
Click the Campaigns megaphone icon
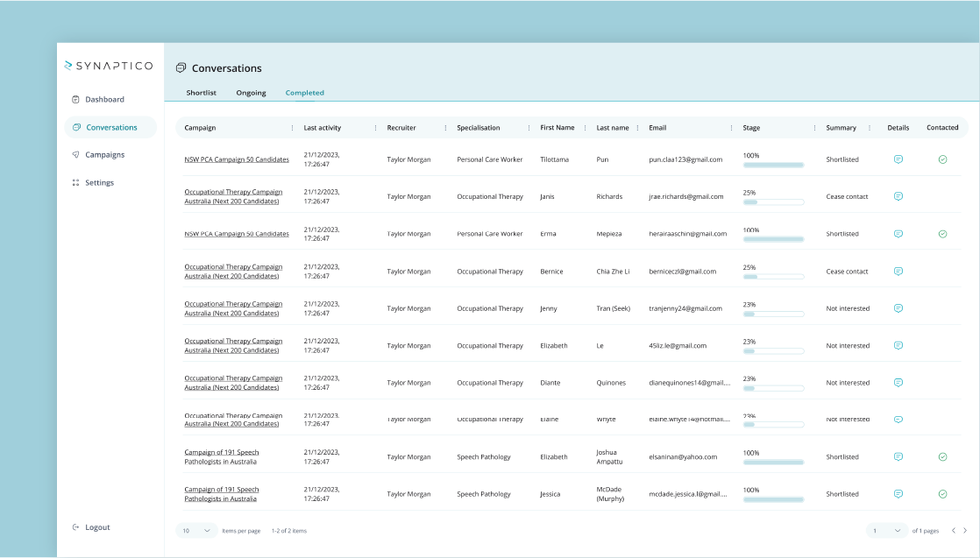75,154
